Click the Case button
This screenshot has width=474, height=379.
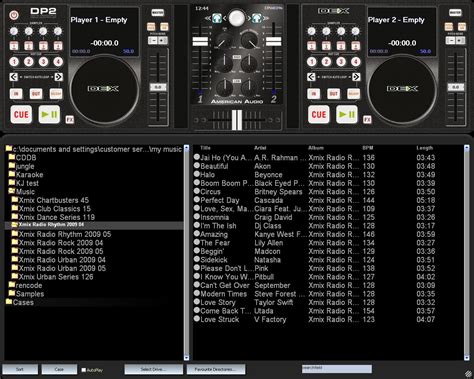[59, 369]
